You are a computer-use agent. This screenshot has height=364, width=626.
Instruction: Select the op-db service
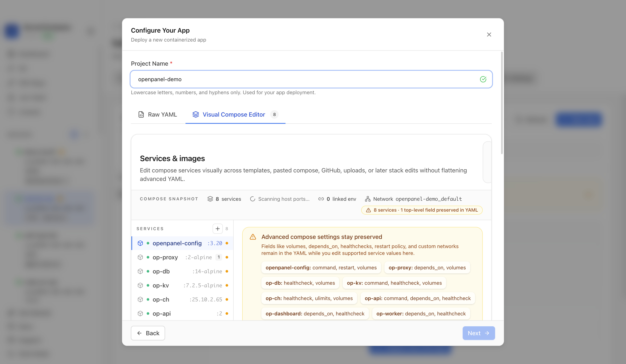[182, 271]
